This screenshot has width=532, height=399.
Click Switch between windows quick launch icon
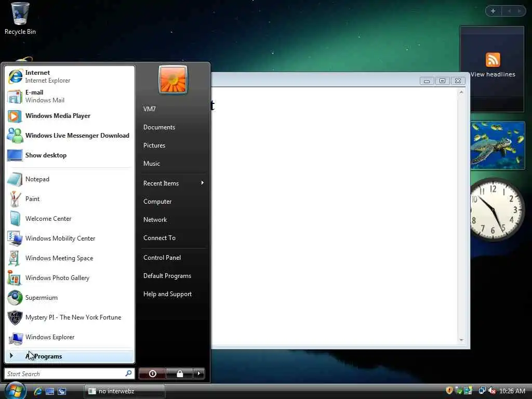click(x=62, y=391)
